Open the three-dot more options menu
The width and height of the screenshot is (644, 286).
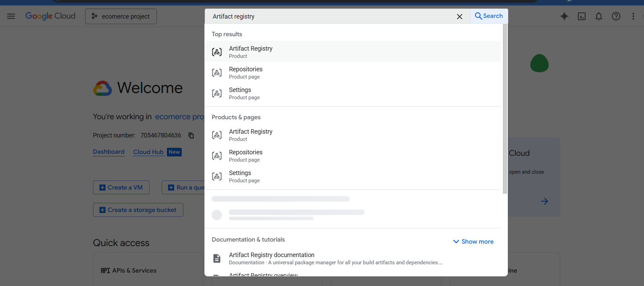633,16
